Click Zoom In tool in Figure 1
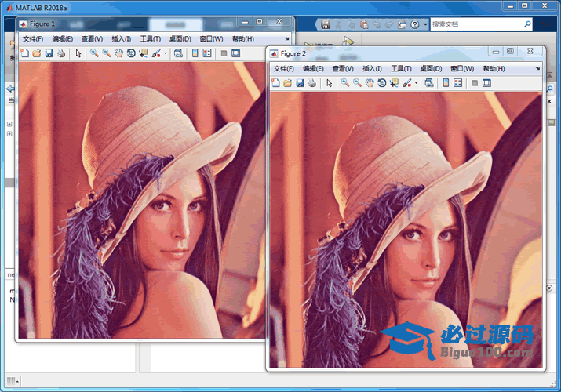The image size is (561, 392). coord(93,53)
